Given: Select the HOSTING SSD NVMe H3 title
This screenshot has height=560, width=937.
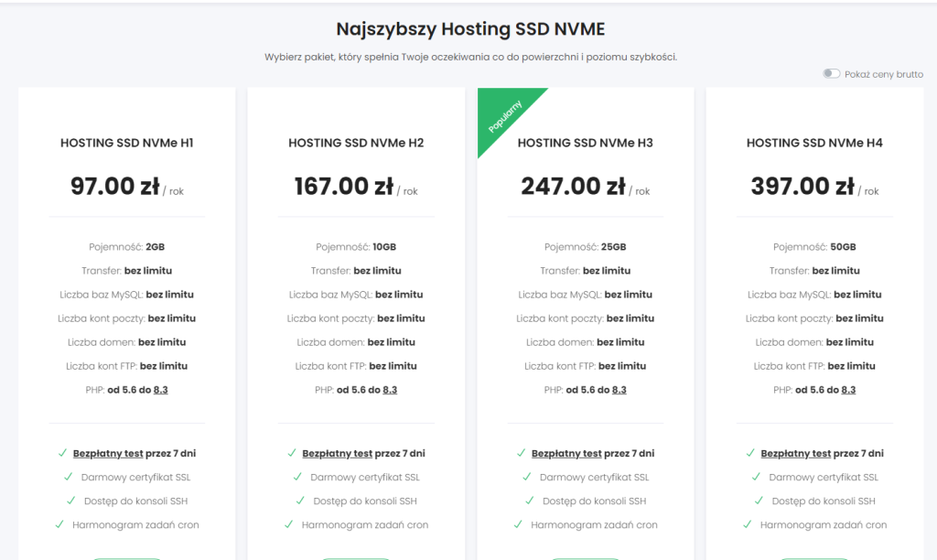Looking at the screenshot, I should (x=585, y=143).
